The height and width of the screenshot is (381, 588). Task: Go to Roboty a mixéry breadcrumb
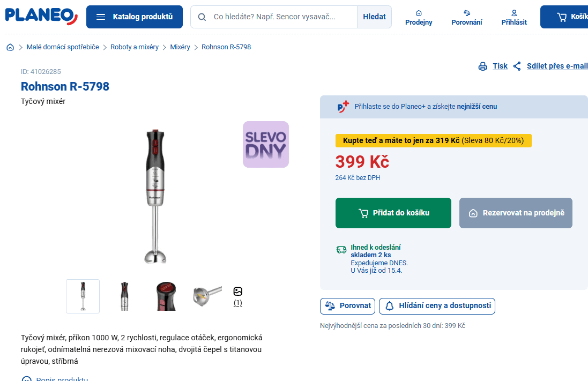(135, 47)
